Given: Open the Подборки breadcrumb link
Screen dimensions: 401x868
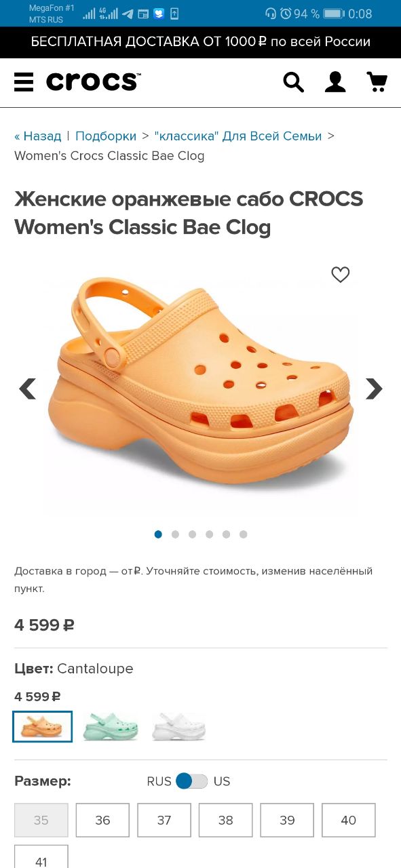Looking at the screenshot, I should (106, 136).
